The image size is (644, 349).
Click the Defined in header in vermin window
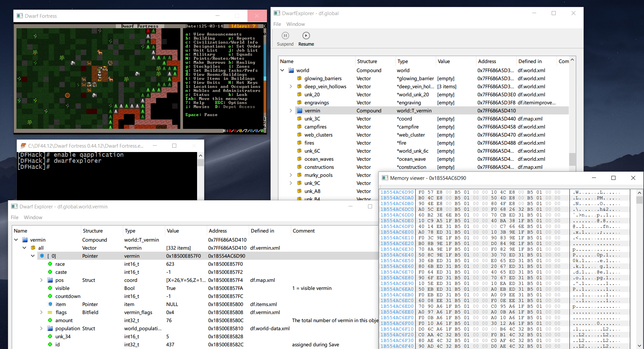pyautogui.click(x=270, y=231)
